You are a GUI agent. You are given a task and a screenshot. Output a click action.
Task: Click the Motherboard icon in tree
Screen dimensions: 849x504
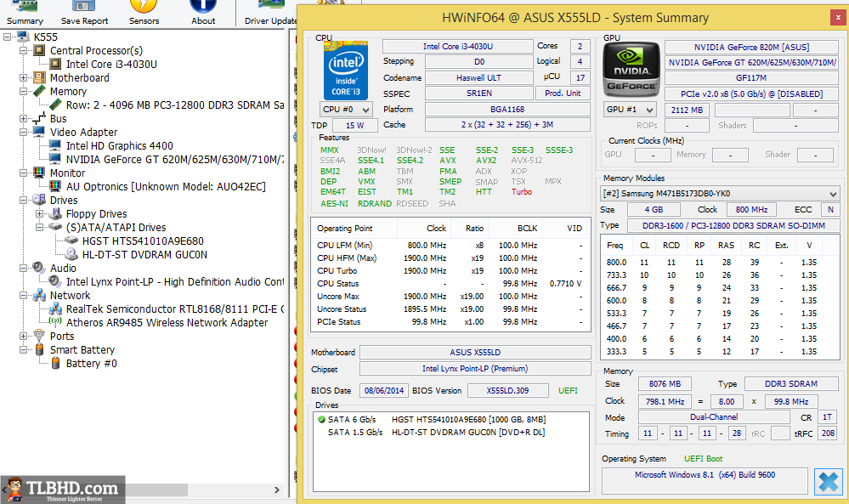(x=39, y=77)
